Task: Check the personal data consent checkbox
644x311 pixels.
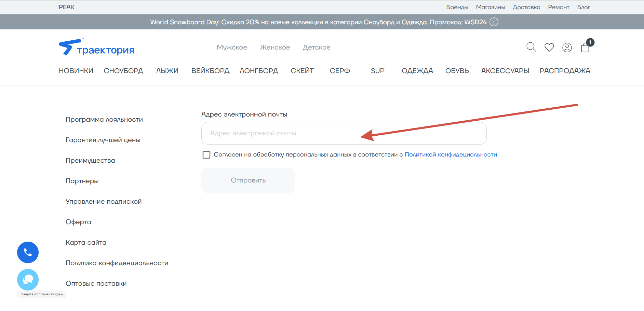Action: (206, 155)
